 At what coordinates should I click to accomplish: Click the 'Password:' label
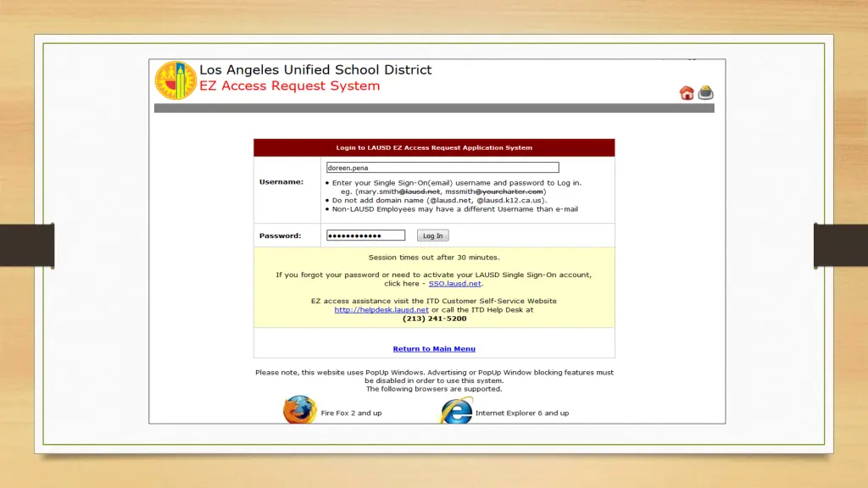click(x=280, y=236)
